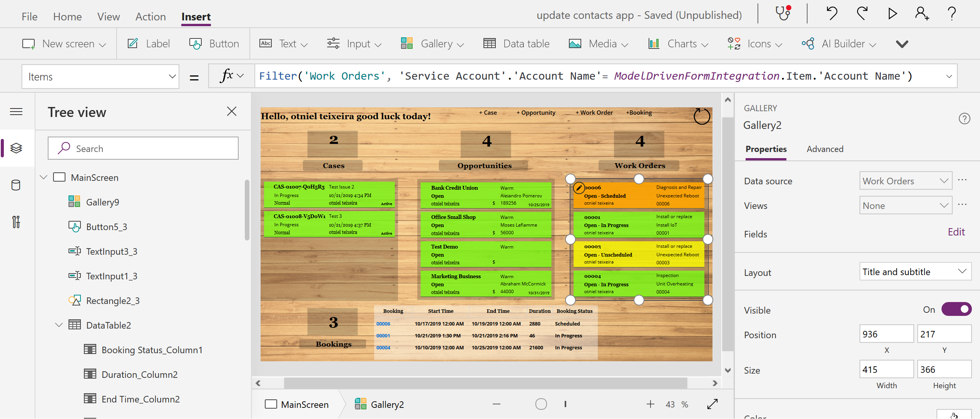
Task: Click inside the tree view Search box
Action: [x=143, y=148]
